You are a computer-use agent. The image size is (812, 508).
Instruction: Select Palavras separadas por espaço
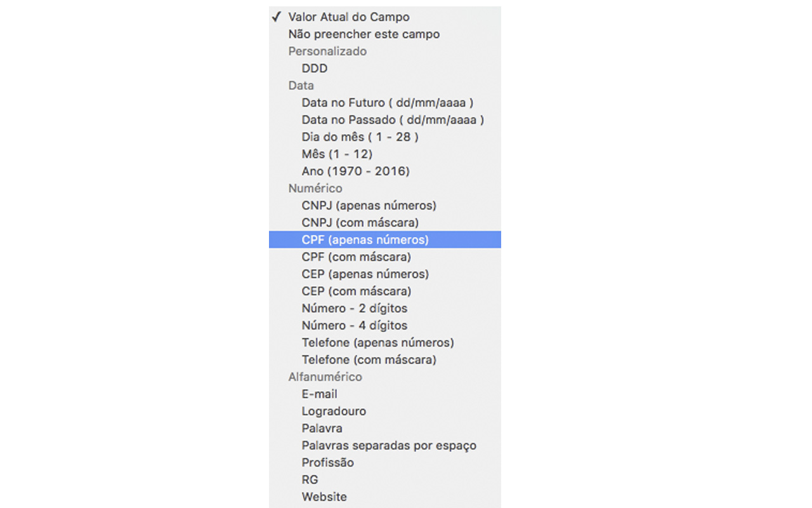(389, 446)
